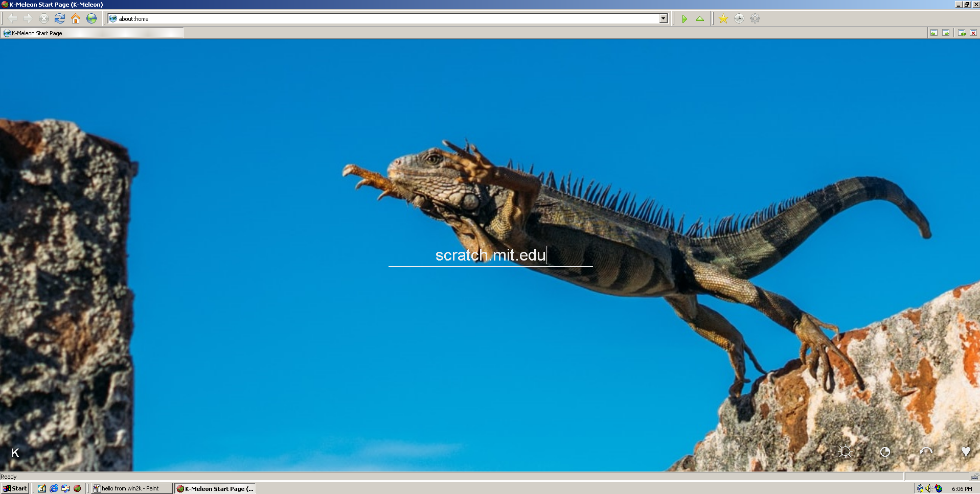Switch to the Paint taskbar button

pos(131,488)
